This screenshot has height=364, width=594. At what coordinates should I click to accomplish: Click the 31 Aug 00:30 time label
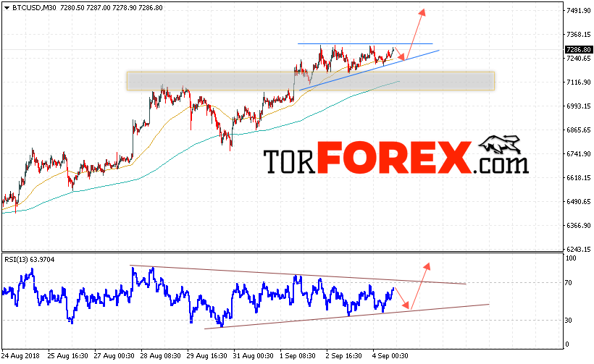(253, 355)
